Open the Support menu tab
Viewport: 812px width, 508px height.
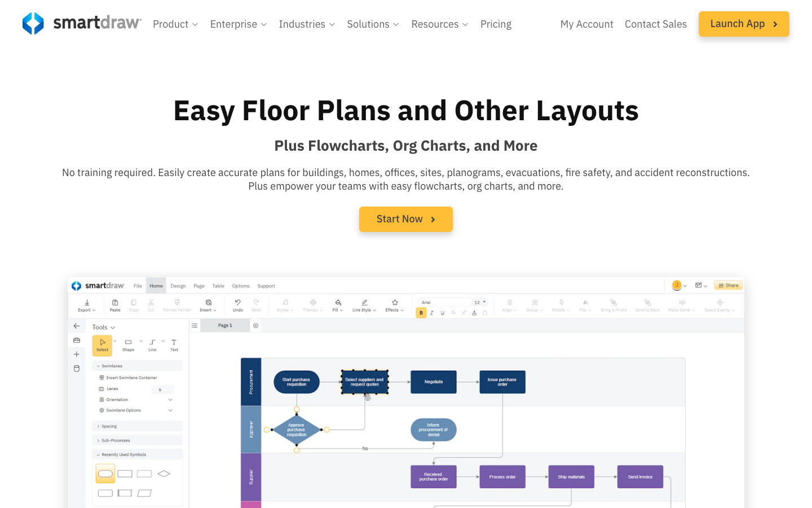pos(266,286)
